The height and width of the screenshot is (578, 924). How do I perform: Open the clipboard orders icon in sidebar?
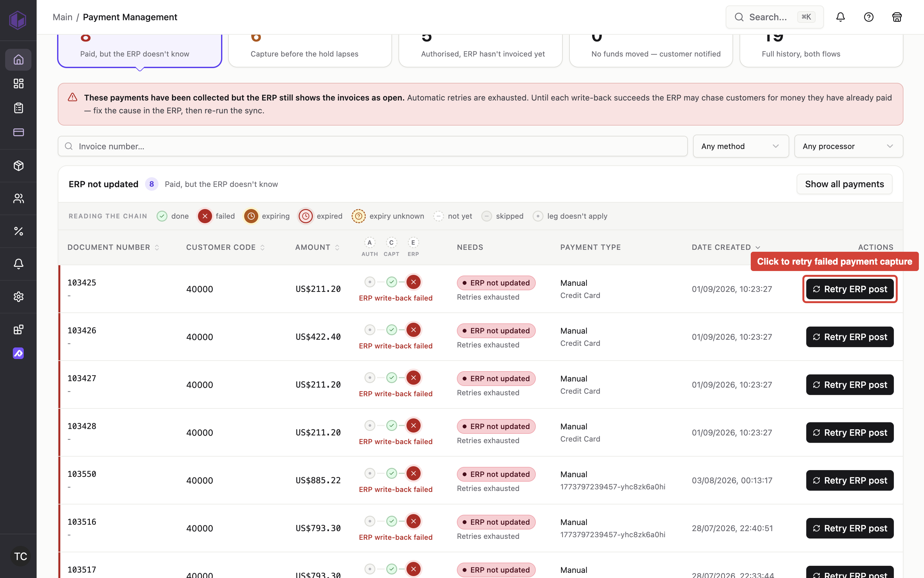coord(18,108)
